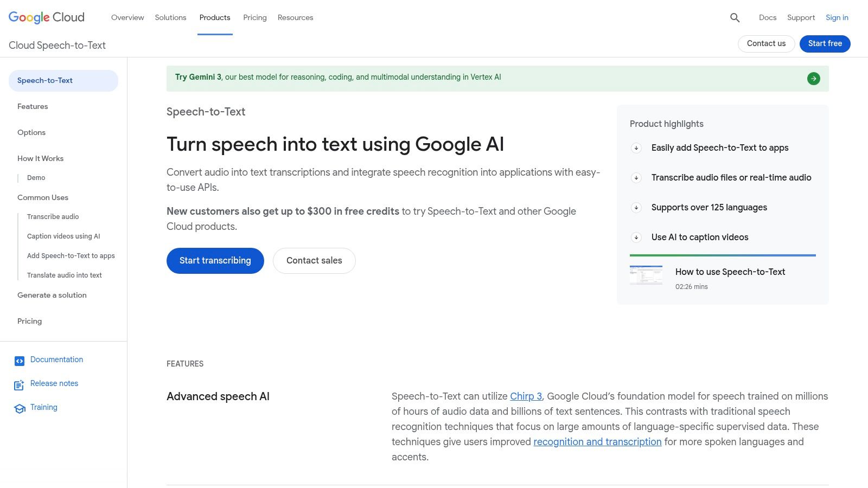Click the arrow beside 'Supports over 125 languages'
The height and width of the screenshot is (488, 868).
pos(636,207)
